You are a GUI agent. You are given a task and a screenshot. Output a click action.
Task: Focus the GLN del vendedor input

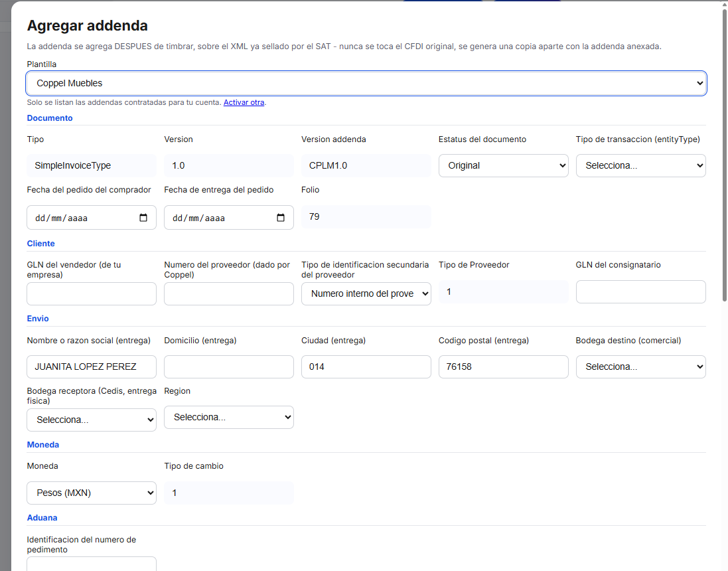(x=92, y=293)
